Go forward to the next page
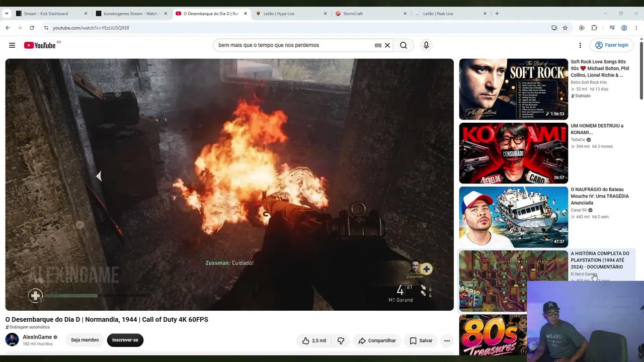Image resolution: width=644 pixels, height=362 pixels. [x=20, y=28]
